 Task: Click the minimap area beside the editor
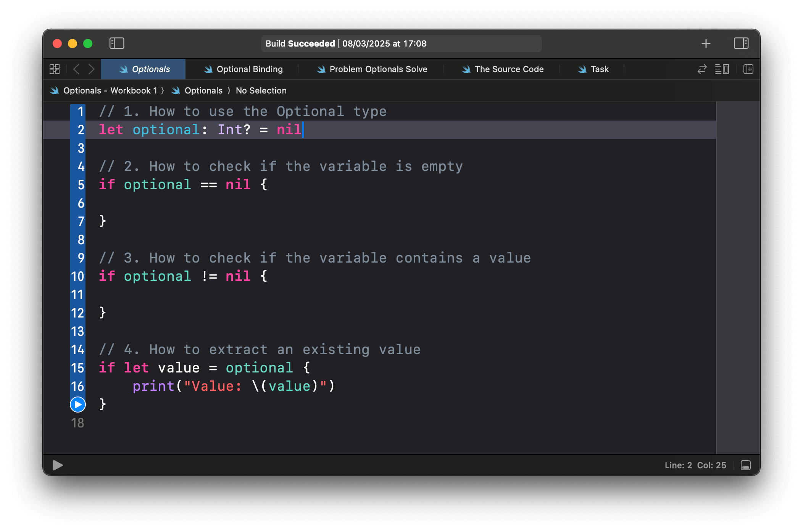tap(738, 277)
